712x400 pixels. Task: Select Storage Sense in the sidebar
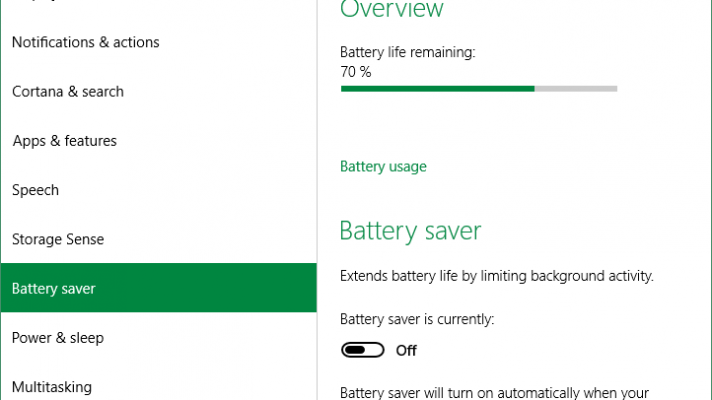point(58,239)
